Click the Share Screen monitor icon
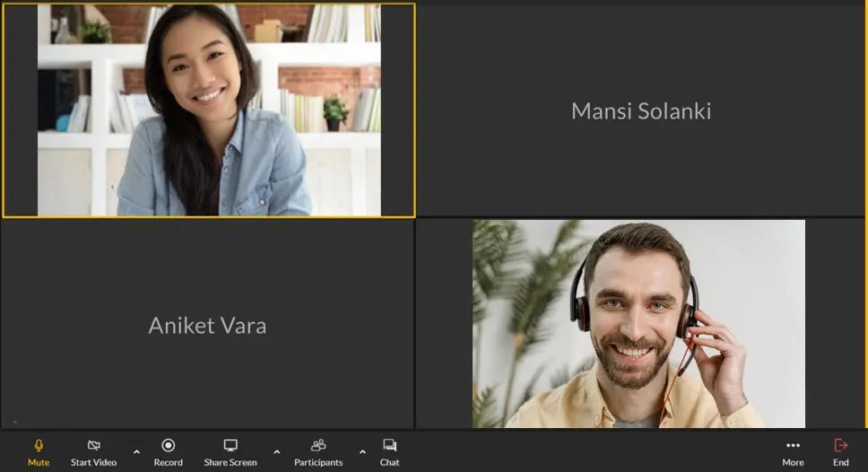The height and width of the screenshot is (472, 868). click(230, 445)
